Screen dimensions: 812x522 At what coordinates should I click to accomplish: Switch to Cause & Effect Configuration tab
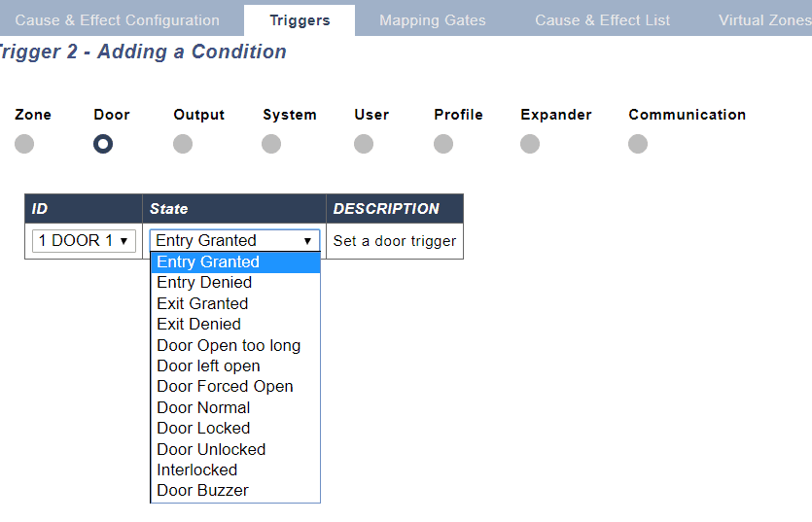coord(118,19)
